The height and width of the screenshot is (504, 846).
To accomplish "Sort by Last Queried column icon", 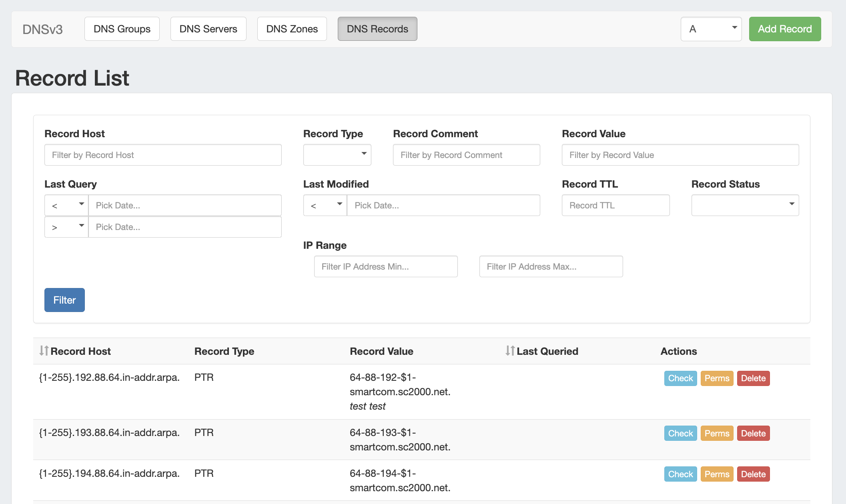I will coord(510,351).
